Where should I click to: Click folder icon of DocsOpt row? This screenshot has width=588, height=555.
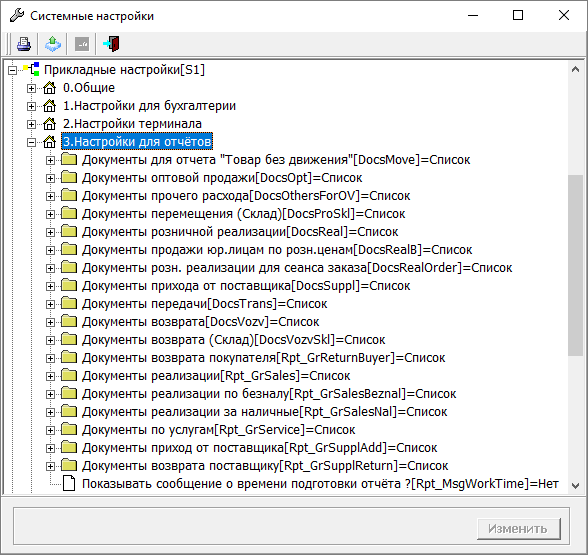(x=69, y=177)
